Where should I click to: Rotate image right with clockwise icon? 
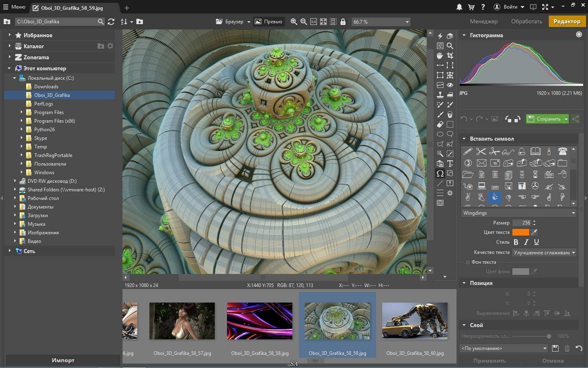point(517,119)
